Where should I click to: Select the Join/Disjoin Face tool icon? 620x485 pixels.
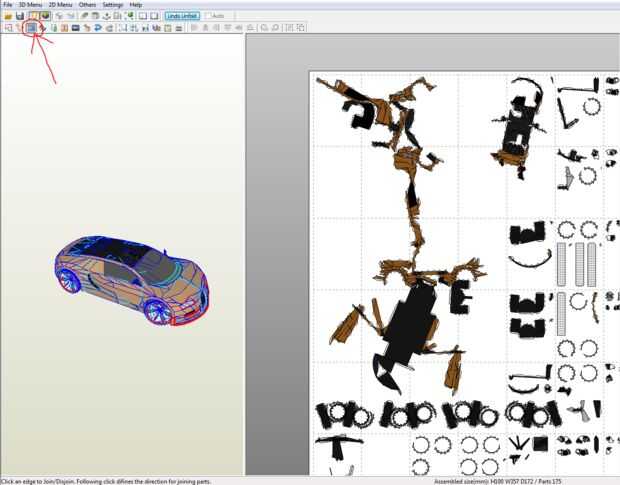click(31, 28)
